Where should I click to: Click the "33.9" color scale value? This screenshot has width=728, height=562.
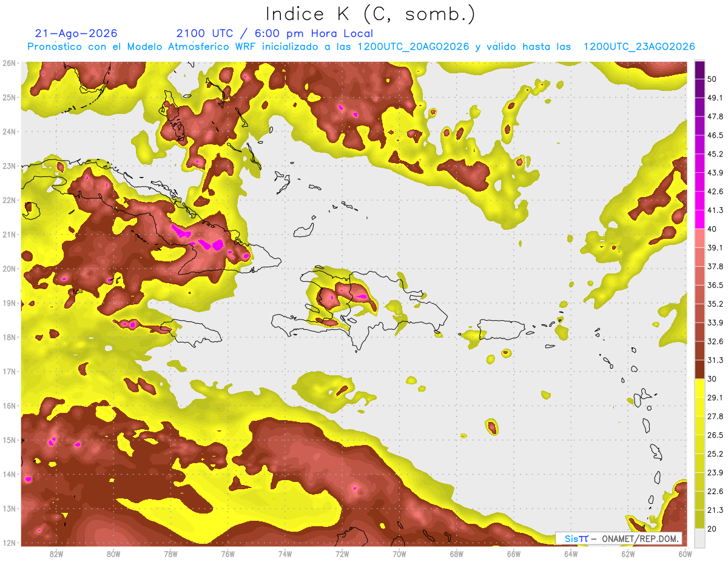click(715, 323)
